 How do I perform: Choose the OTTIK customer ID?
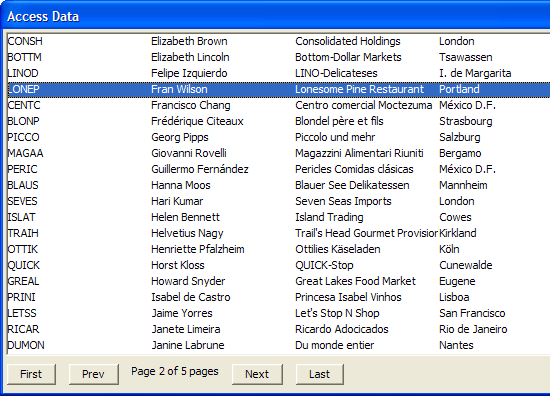click(22, 249)
